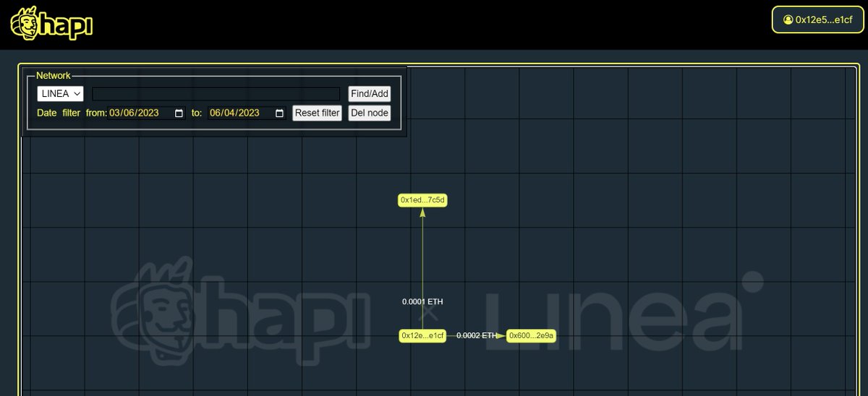Open the LINEA network dropdown
868x396 pixels.
pyautogui.click(x=61, y=94)
